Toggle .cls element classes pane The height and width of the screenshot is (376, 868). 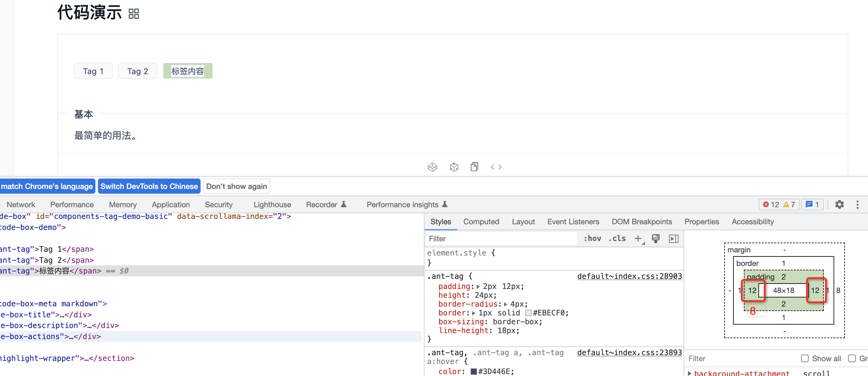tap(616, 238)
